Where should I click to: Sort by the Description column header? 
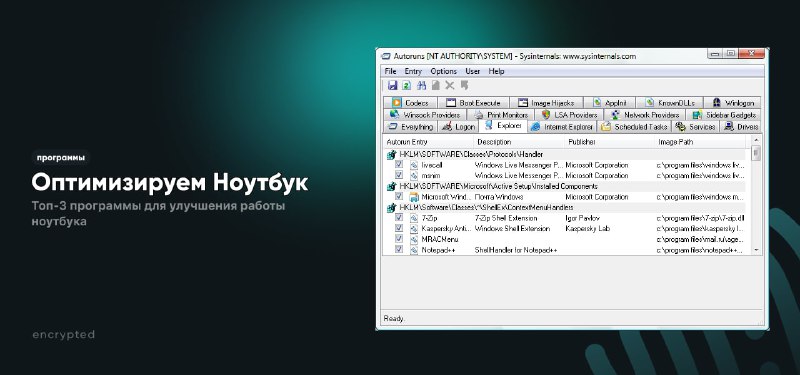pyautogui.click(x=518, y=142)
